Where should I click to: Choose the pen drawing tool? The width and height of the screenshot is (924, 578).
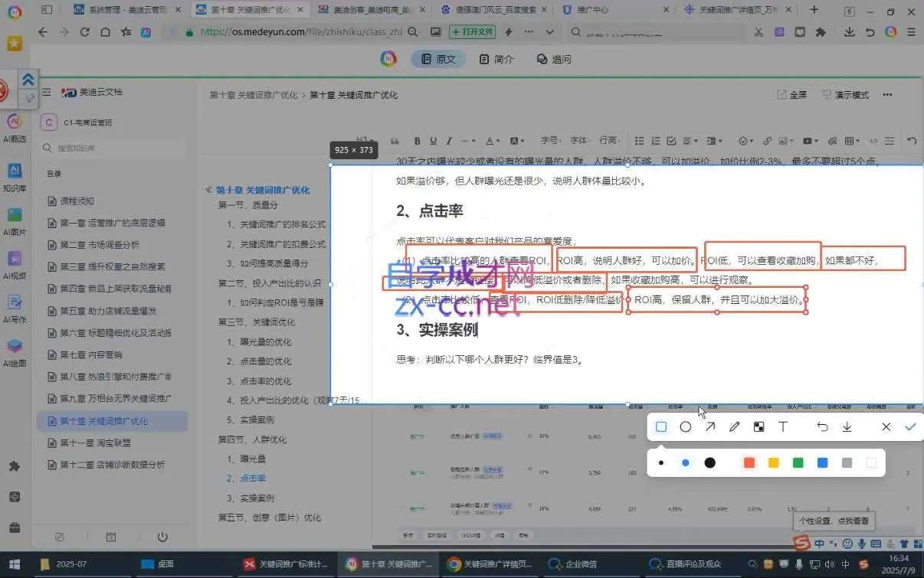pos(734,426)
